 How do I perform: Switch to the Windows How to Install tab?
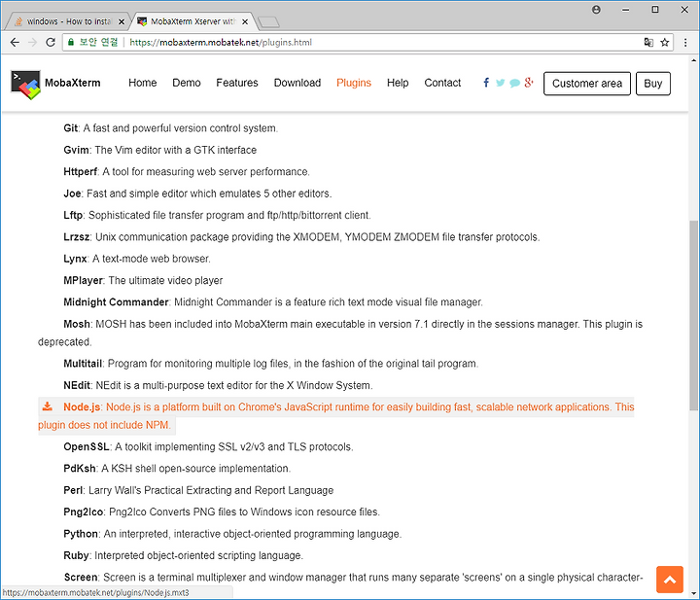67,21
